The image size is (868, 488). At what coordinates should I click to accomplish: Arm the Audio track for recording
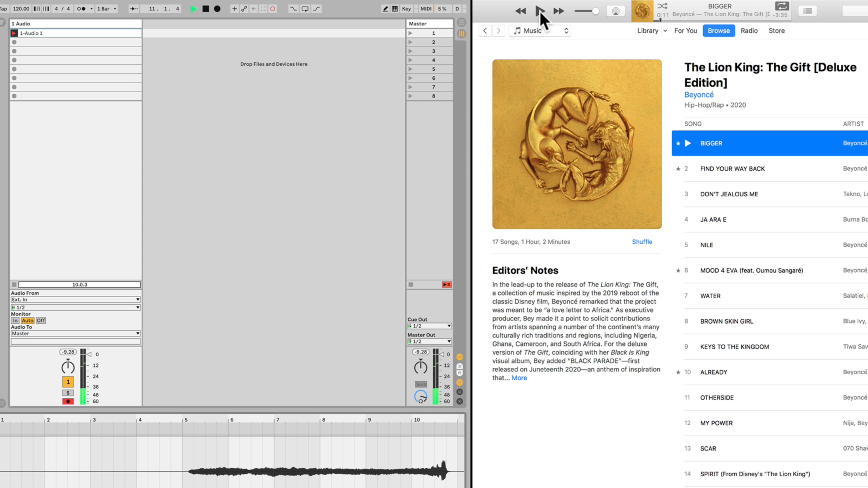(68, 401)
